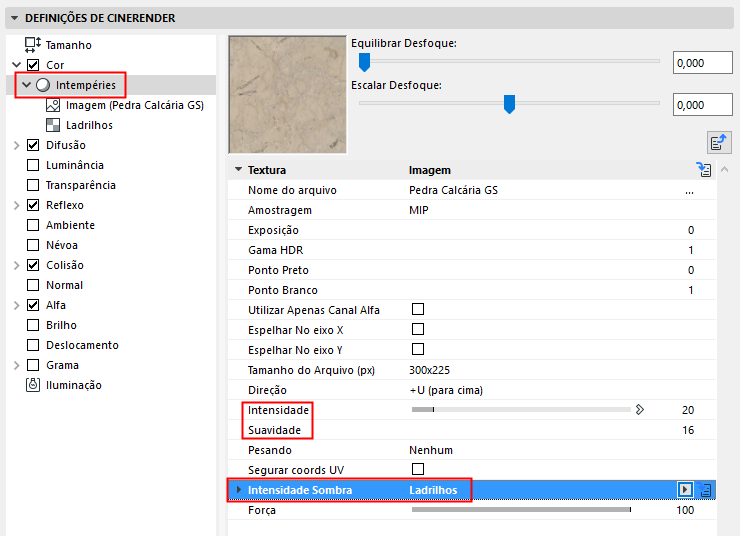The width and height of the screenshot is (740, 536).
Task: Check Espelhar No eixo Y
Action: (x=418, y=349)
